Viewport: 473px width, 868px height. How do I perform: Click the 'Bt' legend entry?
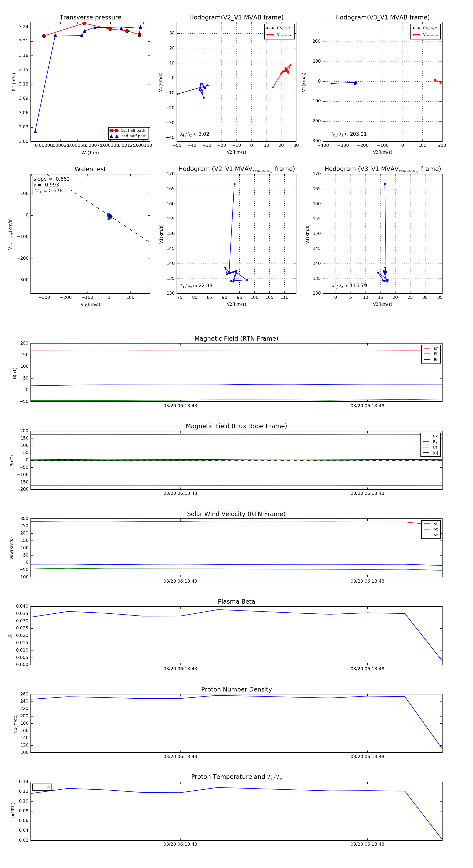coord(431,354)
